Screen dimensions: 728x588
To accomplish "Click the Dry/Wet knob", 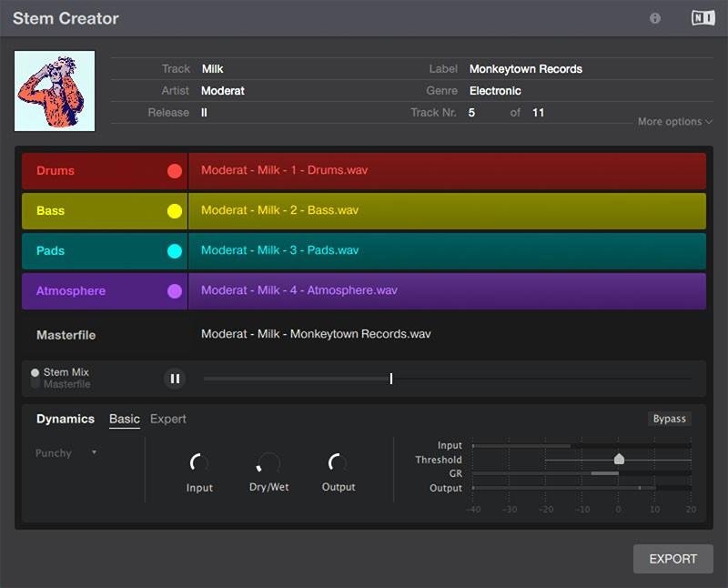I will [x=268, y=463].
